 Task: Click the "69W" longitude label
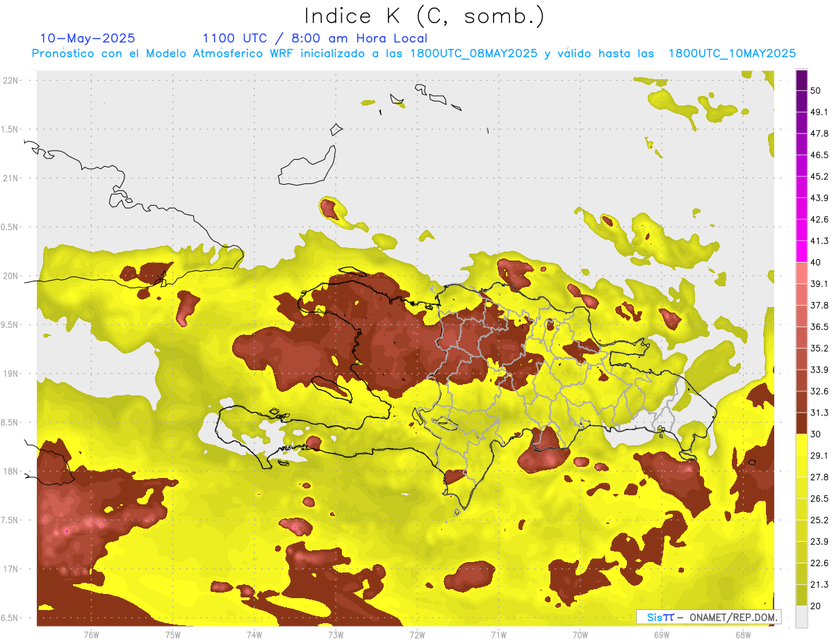[662, 635]
